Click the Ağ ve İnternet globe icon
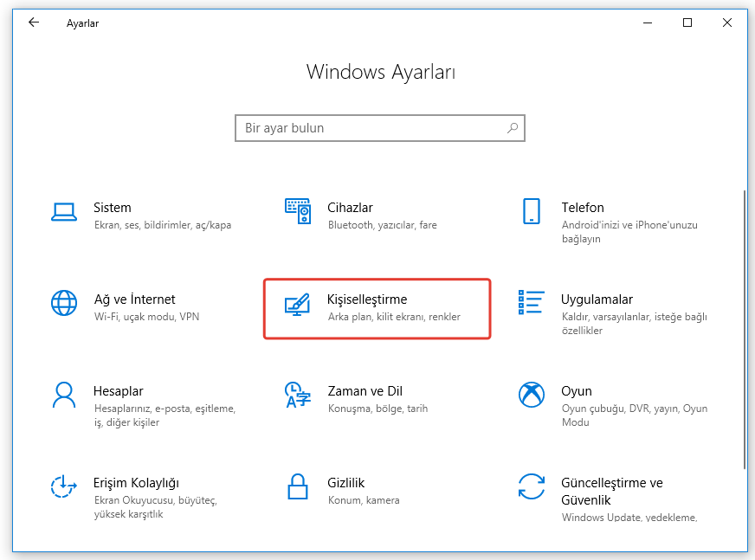The height and width of the screenshot is (560, 755). click(64, 303)
